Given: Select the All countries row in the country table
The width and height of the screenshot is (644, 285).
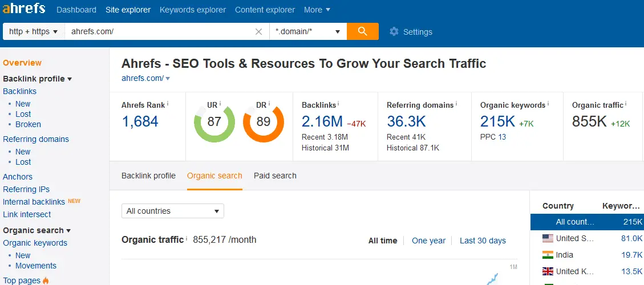Looking at the screenshot, I should click(588, 222).
